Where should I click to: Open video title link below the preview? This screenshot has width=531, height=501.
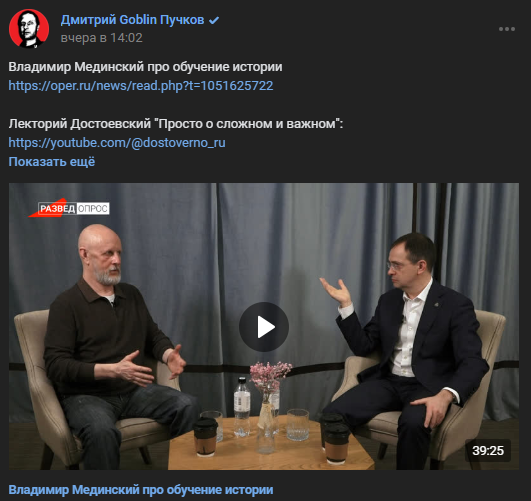(x=141, y=490)
